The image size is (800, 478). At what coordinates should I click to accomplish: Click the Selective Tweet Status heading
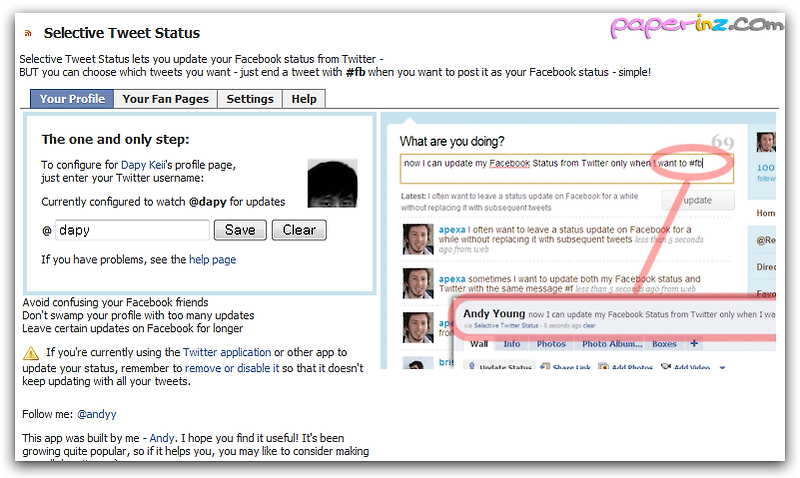click(x=122, y=33)
